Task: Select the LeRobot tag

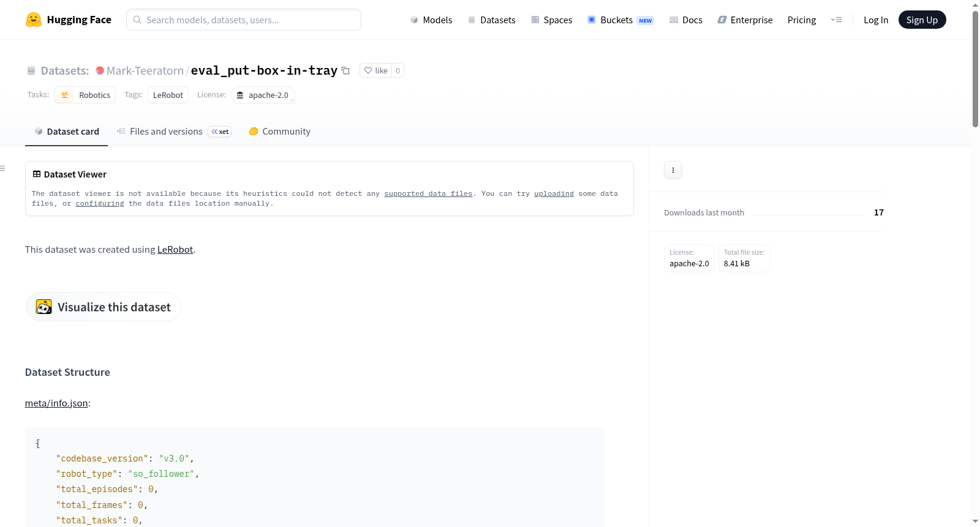Action: click(x=168, y=95)
